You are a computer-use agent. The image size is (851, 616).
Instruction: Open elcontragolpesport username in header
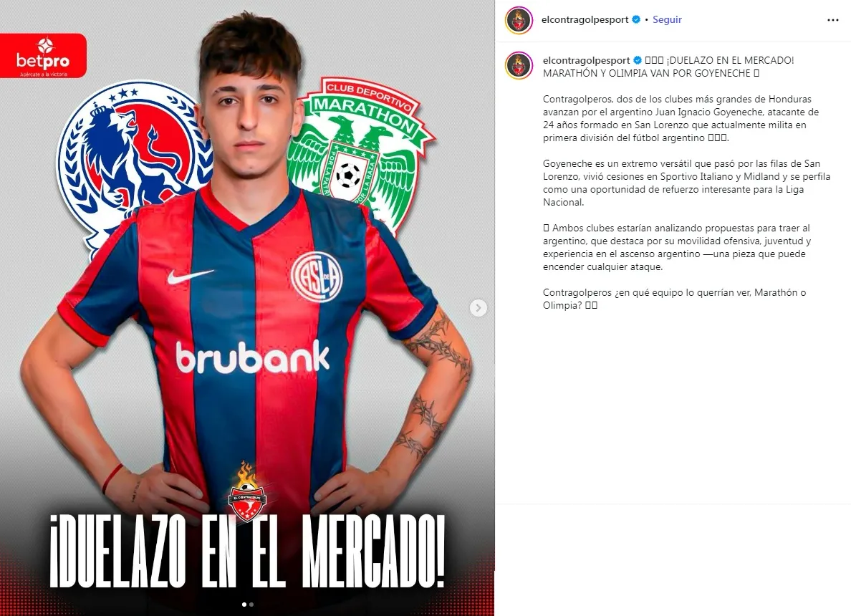pos(585,19)
